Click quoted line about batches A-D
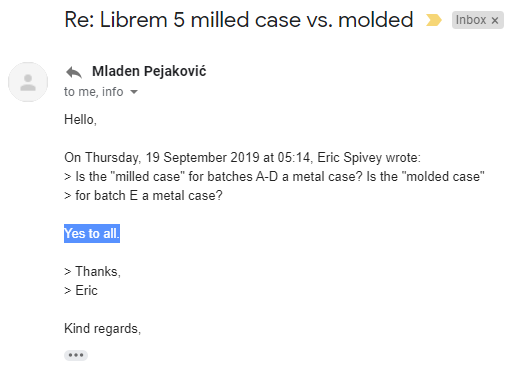 coord(274,177)
